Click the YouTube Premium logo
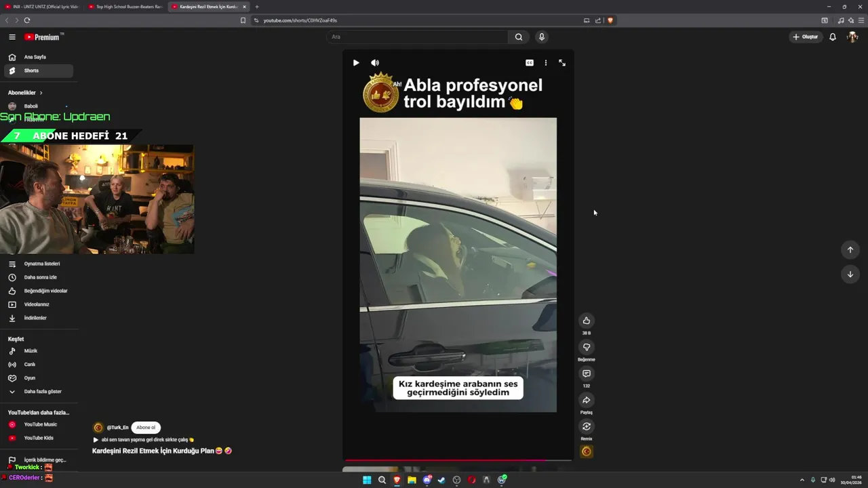The image size is (868, 488). pyautogui.click(x=43, y=37)
